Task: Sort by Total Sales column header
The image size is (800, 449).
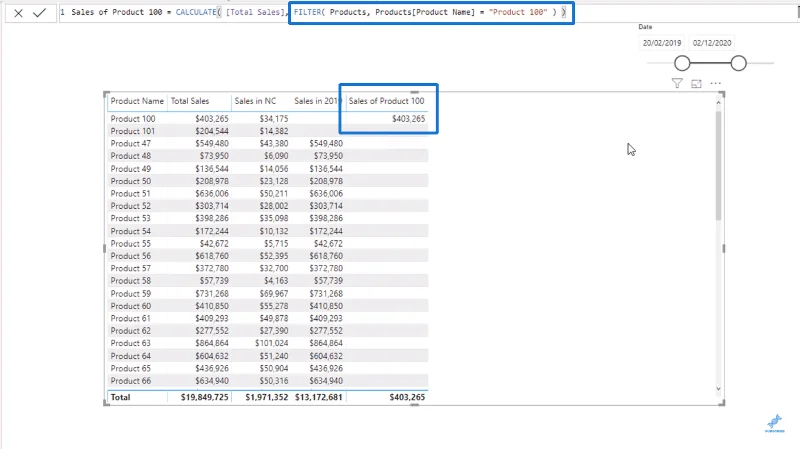Action: (190, 101)
